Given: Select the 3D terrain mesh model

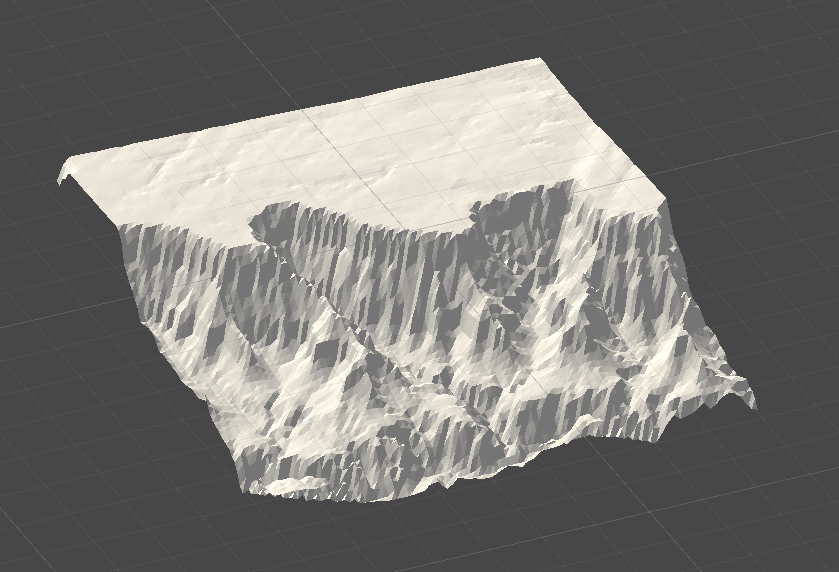Looking at the screenshot, I should (x=407, y=278).
